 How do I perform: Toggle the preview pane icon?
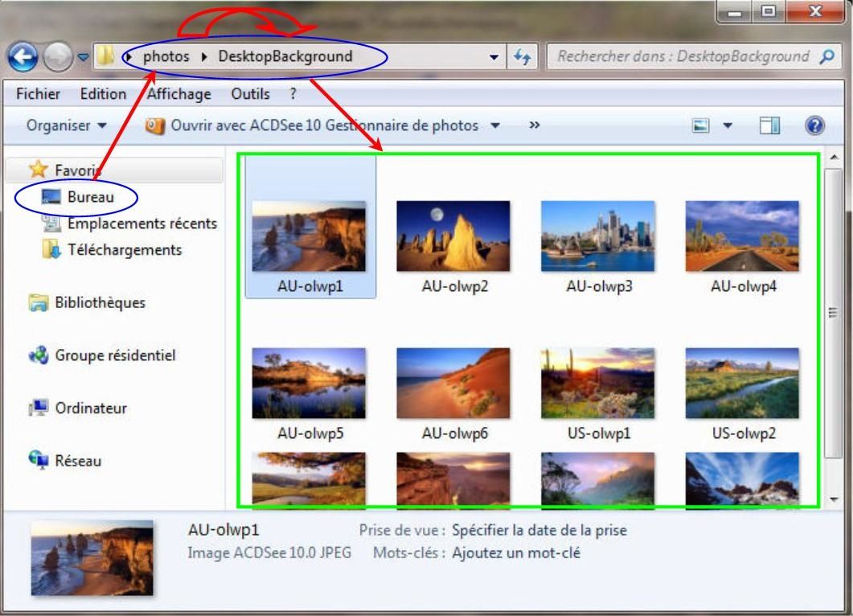(x=769, y=125)
